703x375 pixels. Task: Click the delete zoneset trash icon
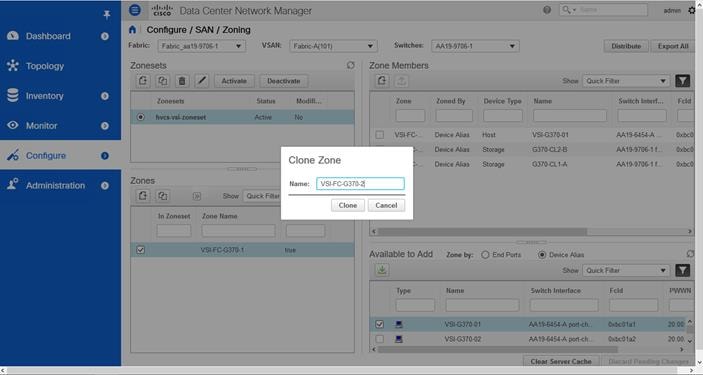point(182,81)
